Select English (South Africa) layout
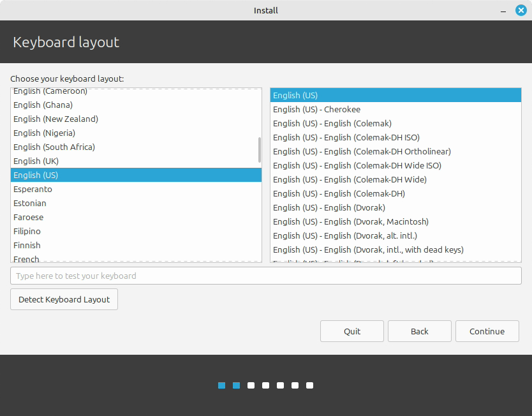The height and width of the screenshot is (416, 532). coord(54,147)
